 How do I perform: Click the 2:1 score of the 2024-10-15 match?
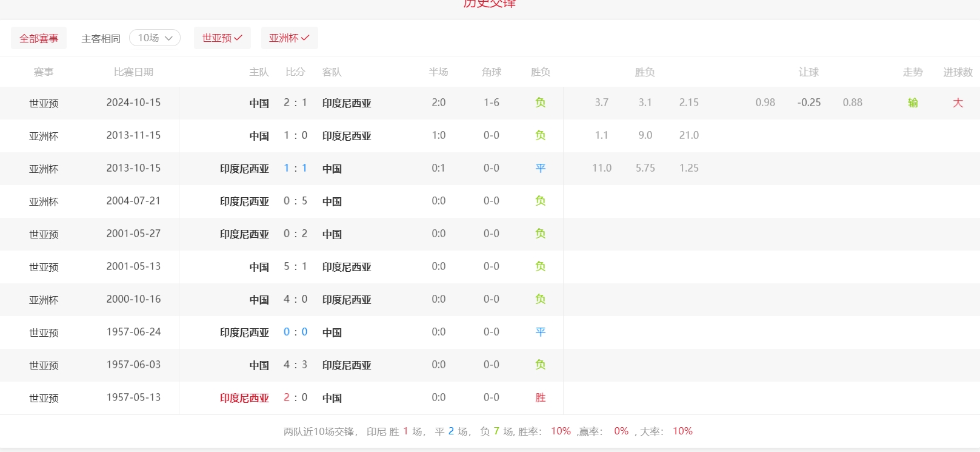[295, 103]
